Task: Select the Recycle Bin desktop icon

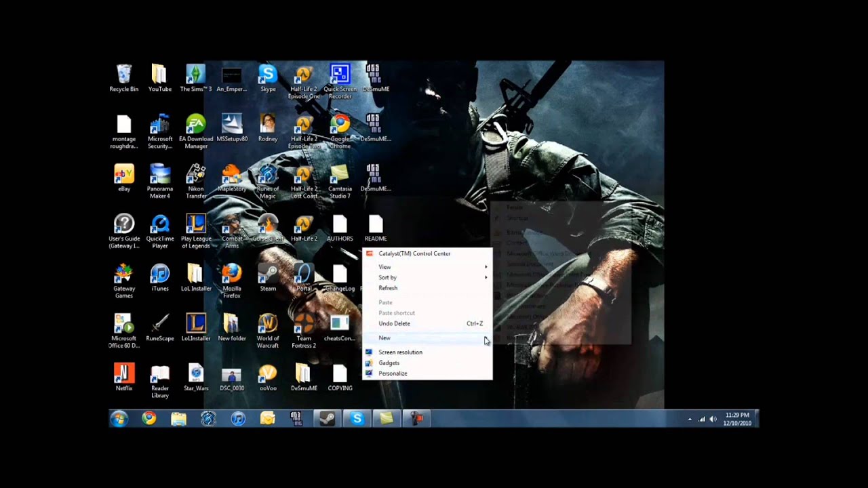Action: (x=123, y=78)
